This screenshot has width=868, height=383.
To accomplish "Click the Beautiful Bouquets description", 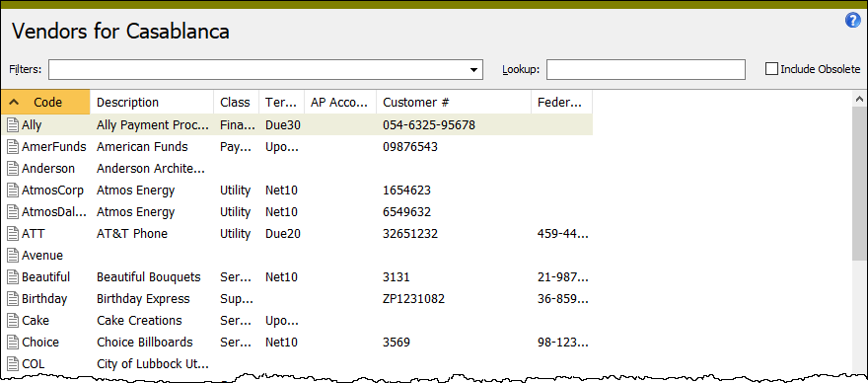I will (x=148, y=276).
